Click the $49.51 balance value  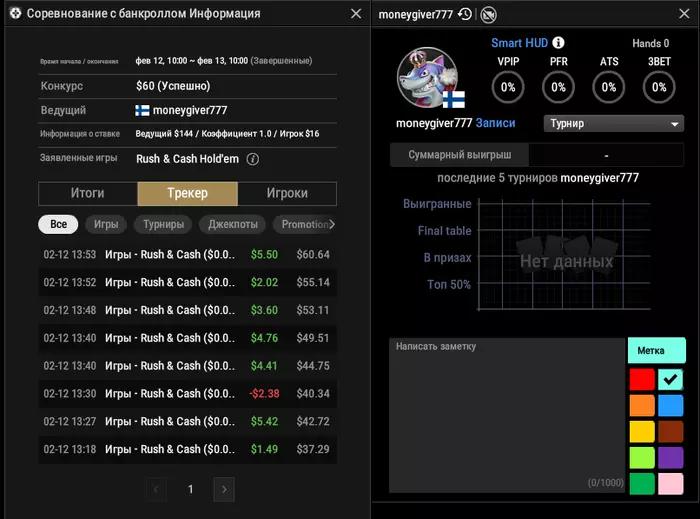pyautogui.click(x=313, y=338)
